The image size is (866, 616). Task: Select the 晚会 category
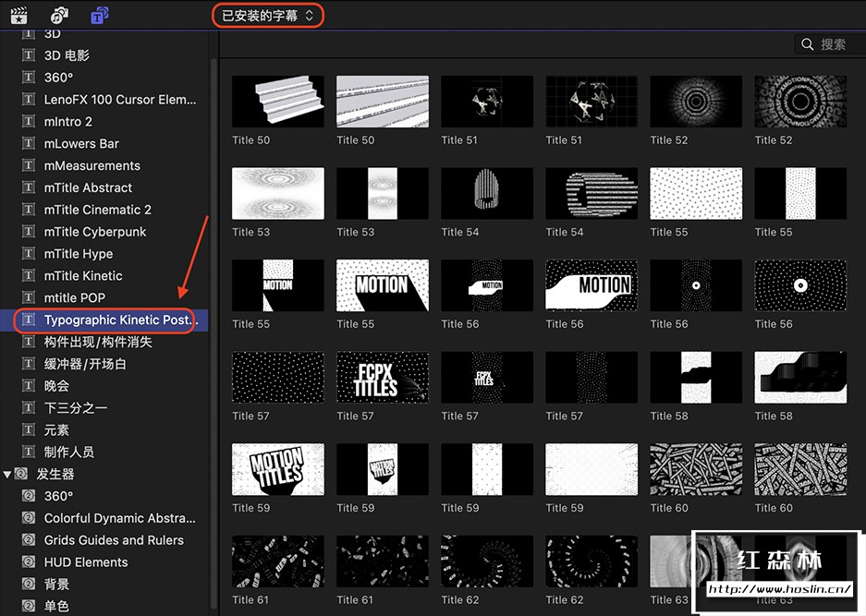click(x=105, y=386)
